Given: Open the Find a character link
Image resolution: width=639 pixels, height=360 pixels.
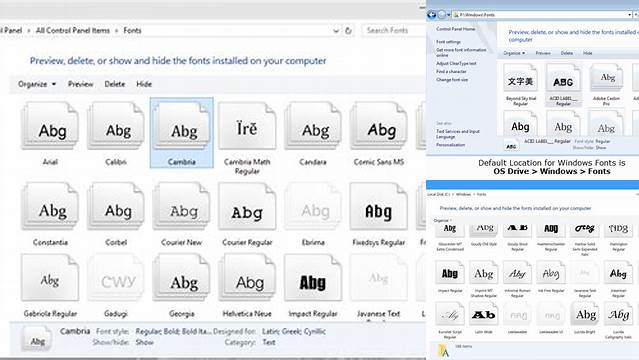Looking at the screenshot, I should coord(451,71).
